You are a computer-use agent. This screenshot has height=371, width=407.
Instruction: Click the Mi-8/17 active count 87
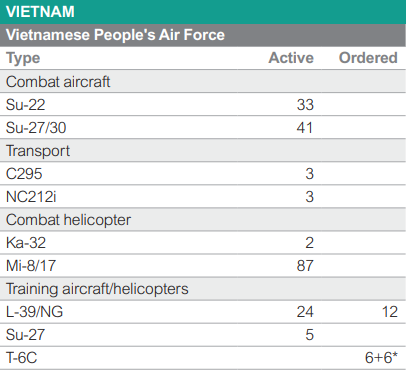[x=305, y=266]
